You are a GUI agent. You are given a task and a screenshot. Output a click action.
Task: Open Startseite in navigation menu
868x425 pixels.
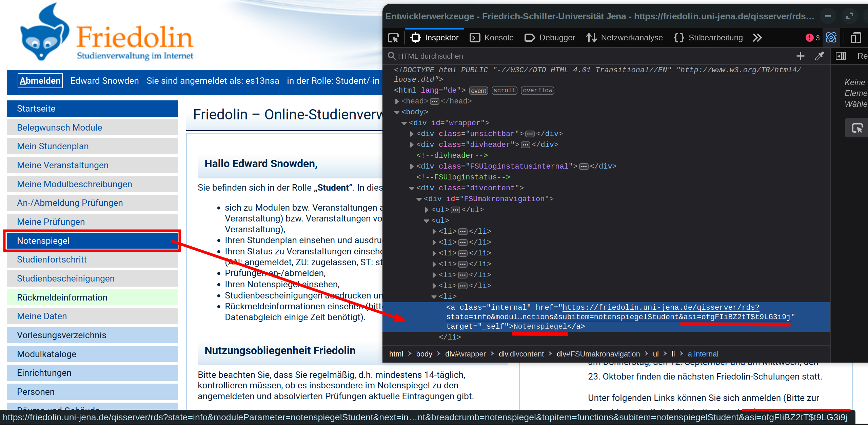point(92,109)
